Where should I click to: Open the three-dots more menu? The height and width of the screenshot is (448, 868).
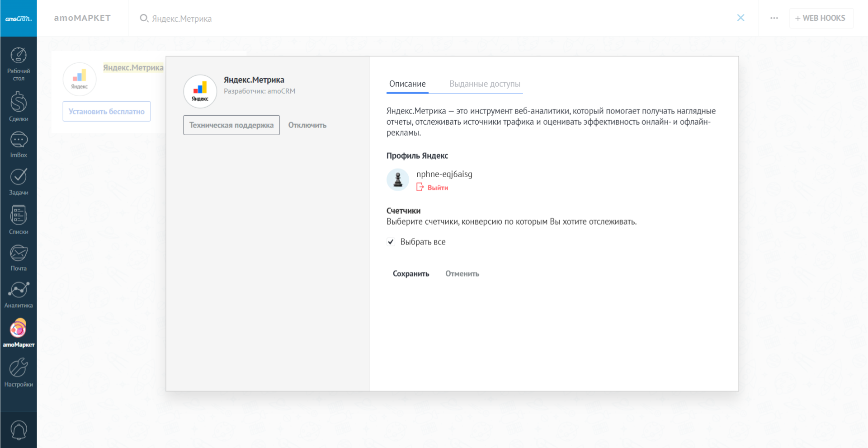[774, 18]
